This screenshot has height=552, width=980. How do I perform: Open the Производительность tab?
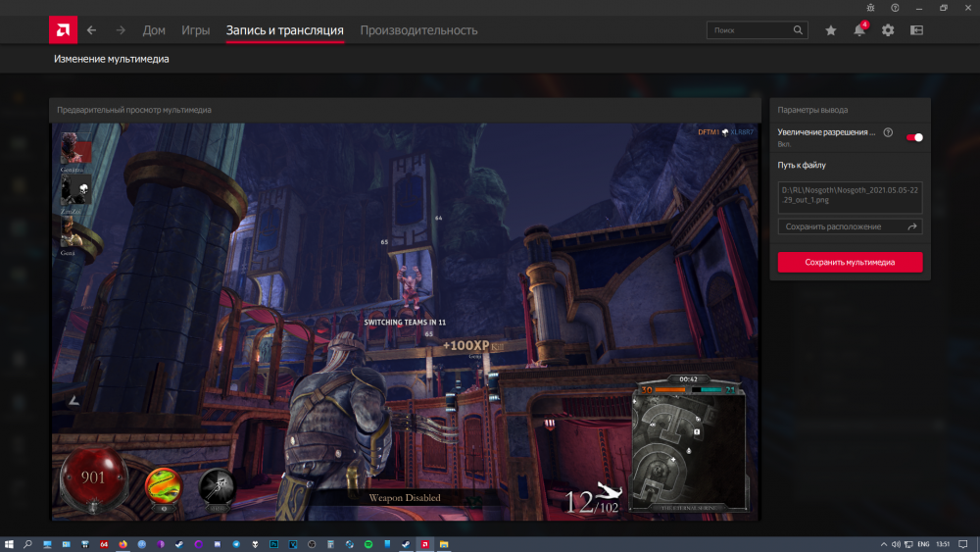tap(418, 30)
